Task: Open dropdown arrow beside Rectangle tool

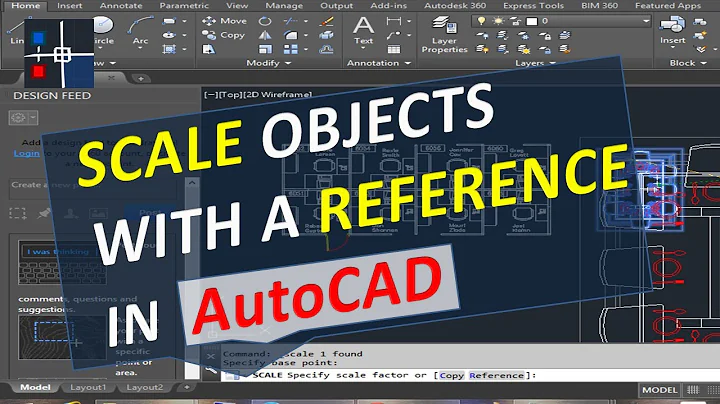Action: [x=185, y=21]
